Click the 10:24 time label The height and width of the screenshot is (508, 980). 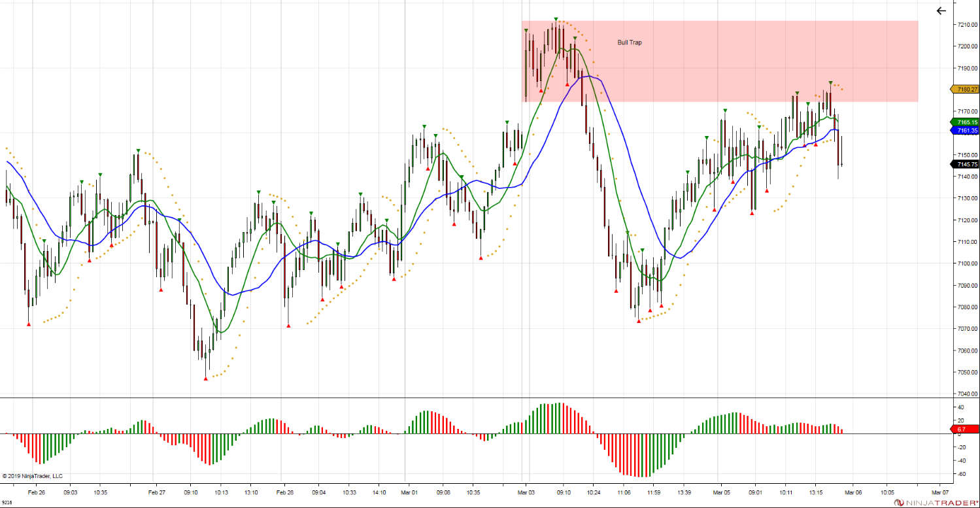tap(593, 492)
